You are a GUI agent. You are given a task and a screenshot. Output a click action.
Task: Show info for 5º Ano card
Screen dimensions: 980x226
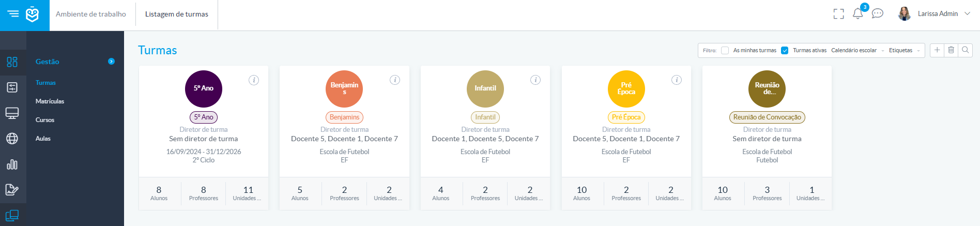tap(254, 80)
